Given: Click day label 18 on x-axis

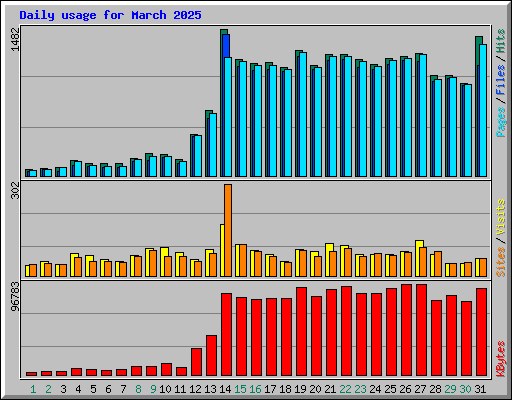Looking at the screenshot, I should 285,389.
